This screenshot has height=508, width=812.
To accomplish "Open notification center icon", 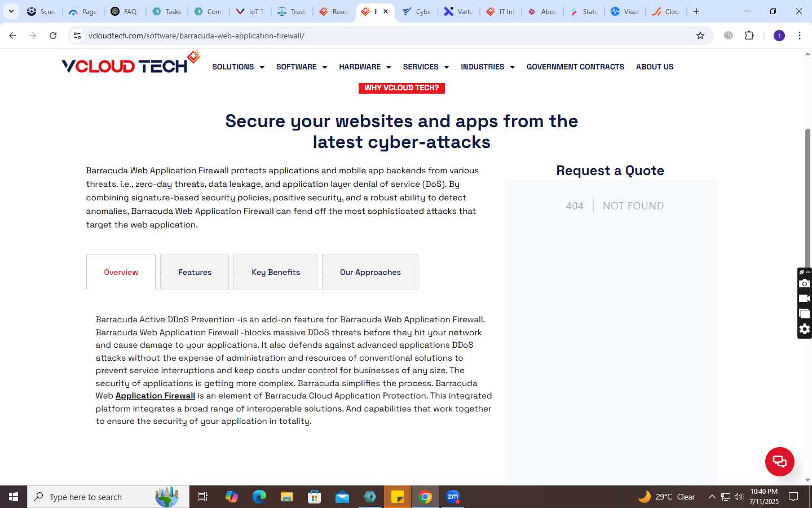I will [793, 497].
